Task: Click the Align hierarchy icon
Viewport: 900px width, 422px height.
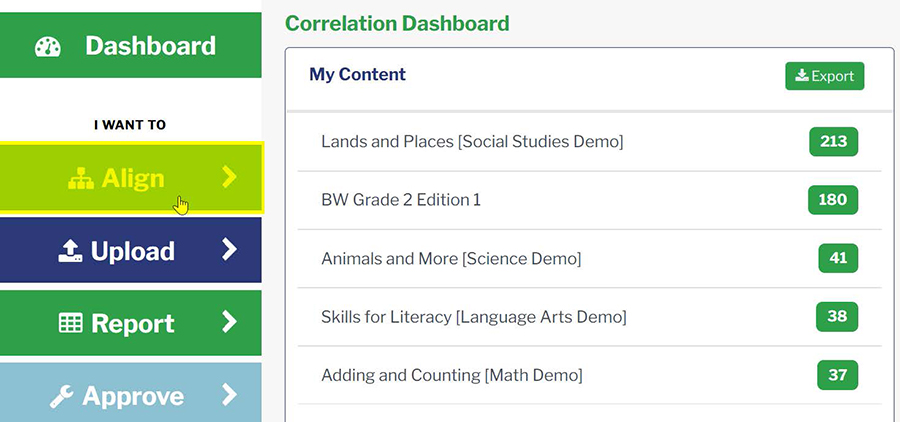Action: [81, 178]
